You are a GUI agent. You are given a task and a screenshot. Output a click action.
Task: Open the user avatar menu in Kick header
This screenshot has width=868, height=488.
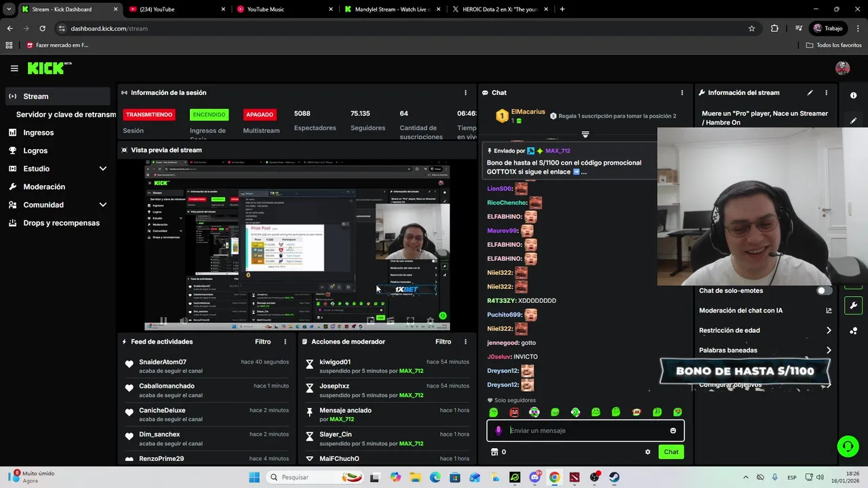pos(843,68)
